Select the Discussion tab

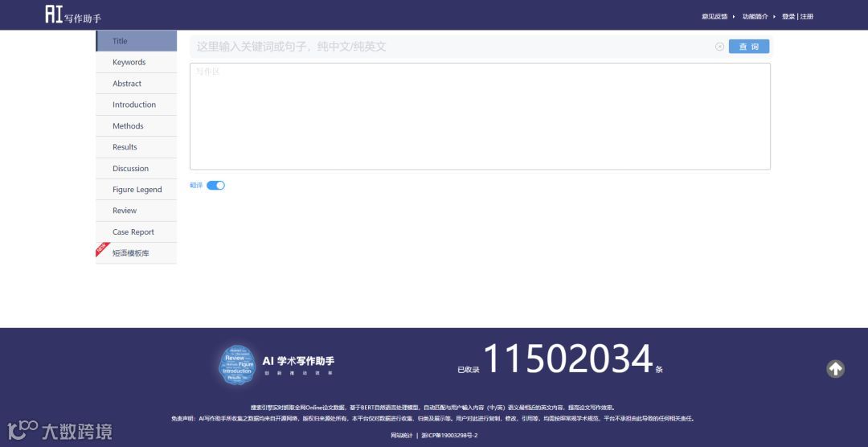(x=136, y=168)
